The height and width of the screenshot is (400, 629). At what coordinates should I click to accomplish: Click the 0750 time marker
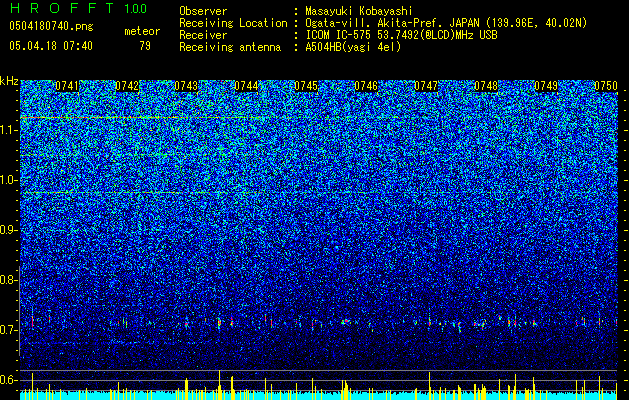click(606, 86)
